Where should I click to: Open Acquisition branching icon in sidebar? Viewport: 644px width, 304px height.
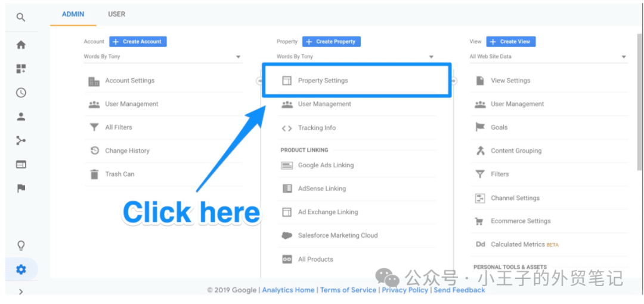(20, 141)
